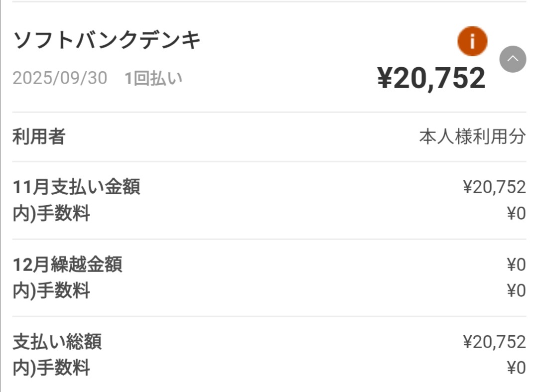
Task: Select the 利用者 row label
Action: 39,136
